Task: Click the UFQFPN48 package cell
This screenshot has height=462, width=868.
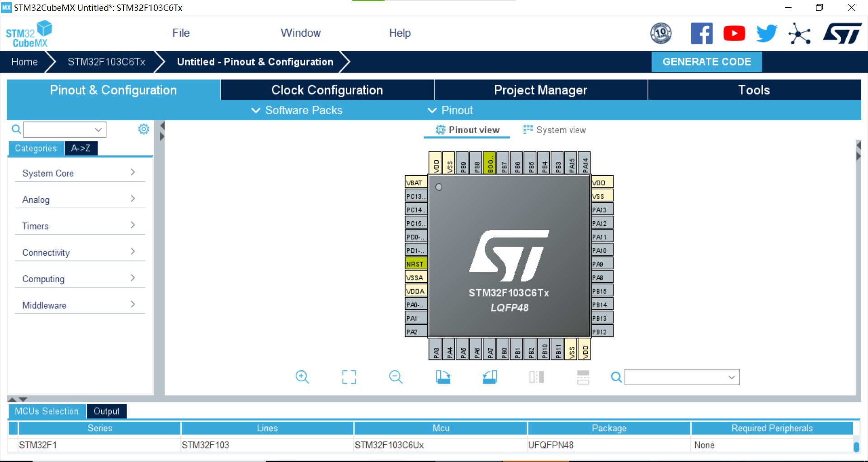Action: 609,445
